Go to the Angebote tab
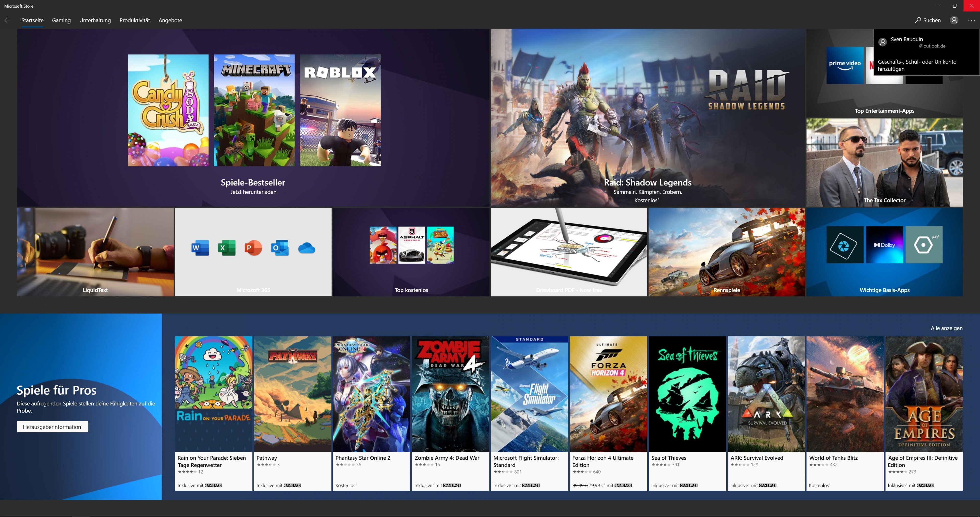980x517 pixels. tap(170, 20)
